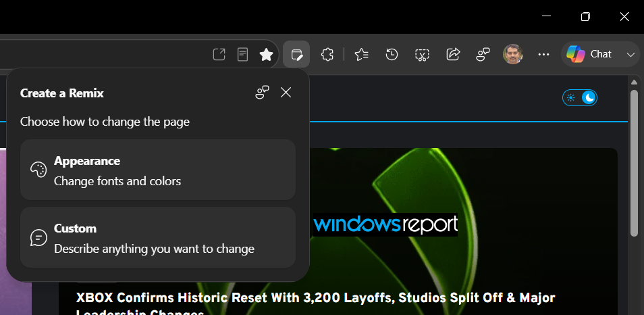
Task: Open browsing History icon
Action: [x=392, y=54]
